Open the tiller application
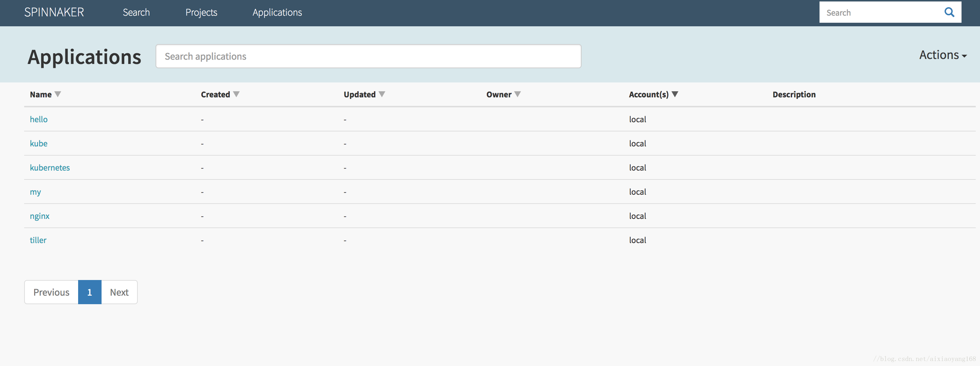 [38, 240]
